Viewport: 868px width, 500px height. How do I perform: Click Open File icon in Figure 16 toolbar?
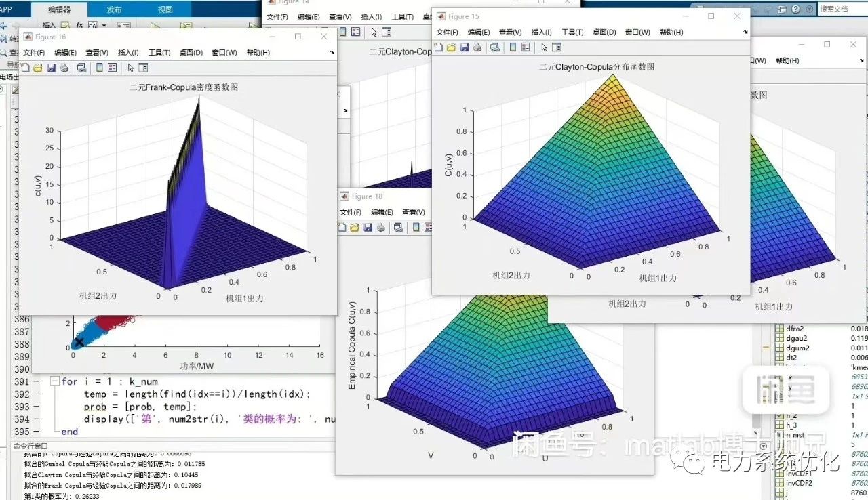(x=38, y=68)
